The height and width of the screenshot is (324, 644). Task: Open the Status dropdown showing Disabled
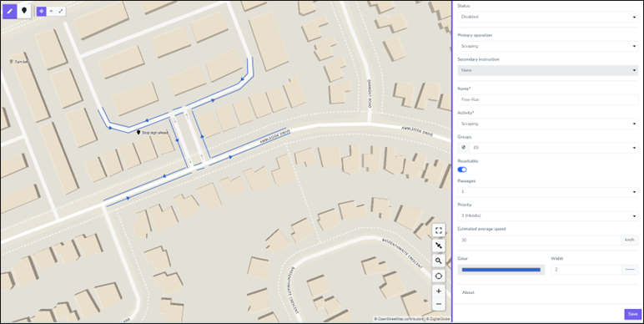[547, 17]
